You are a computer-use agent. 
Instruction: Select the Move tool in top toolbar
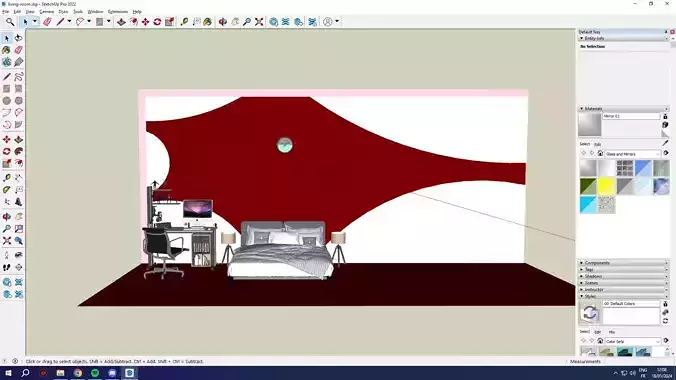tap(145, 22)
